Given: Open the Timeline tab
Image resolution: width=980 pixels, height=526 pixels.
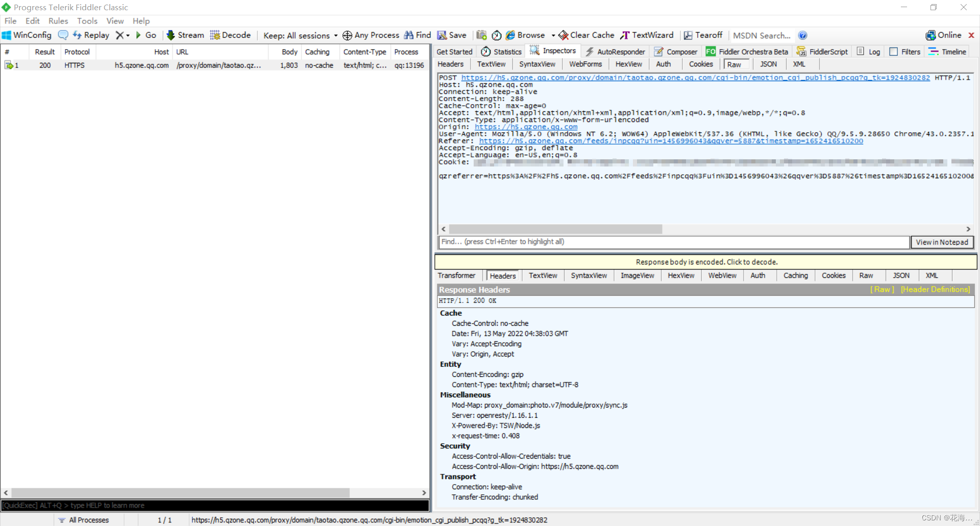Looking at the screenshot, I should click(x=948, y=52).
